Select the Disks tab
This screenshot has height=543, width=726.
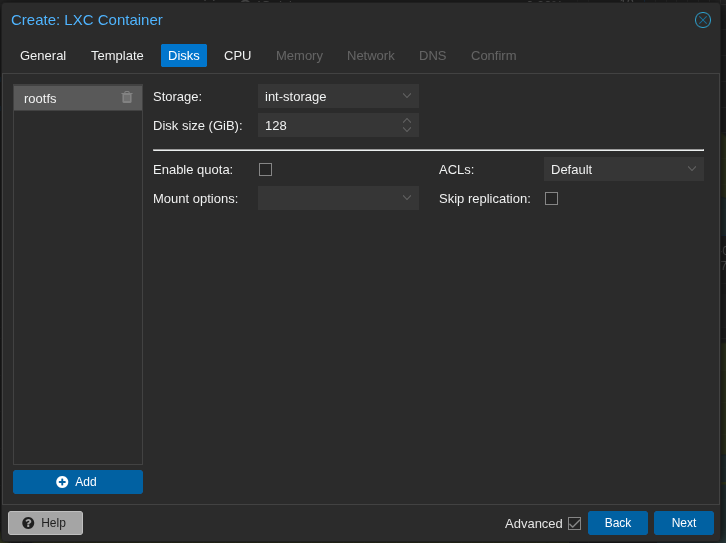pyautogui.click(x=184, y=55)
